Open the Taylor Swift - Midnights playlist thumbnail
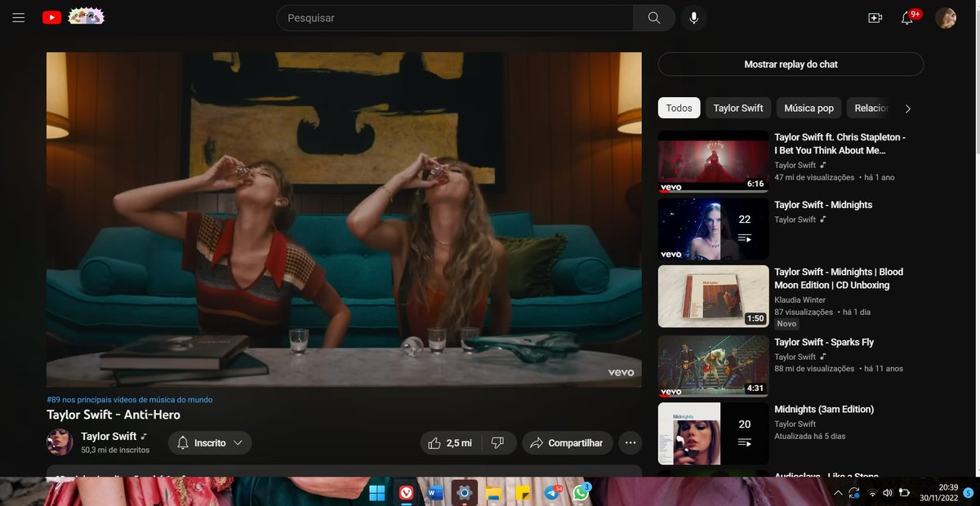 [x=713, y=229]
